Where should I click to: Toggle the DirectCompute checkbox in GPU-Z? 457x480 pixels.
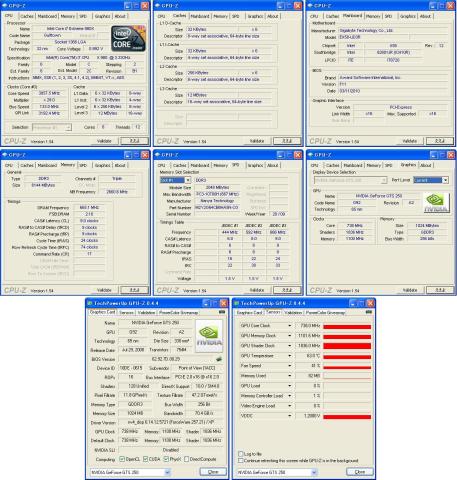point(187,459)
